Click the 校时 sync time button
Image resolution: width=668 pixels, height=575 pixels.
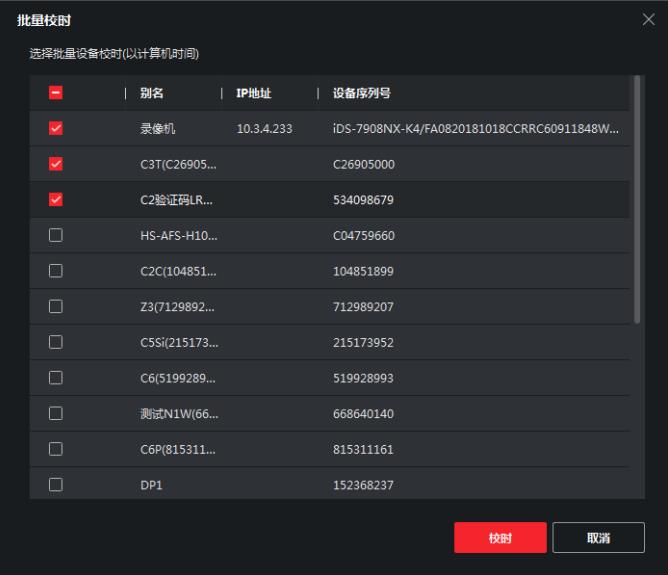500,538
